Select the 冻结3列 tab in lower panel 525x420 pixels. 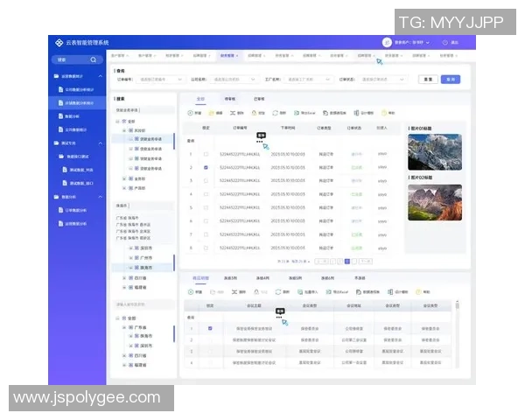(x=230, y=278)
